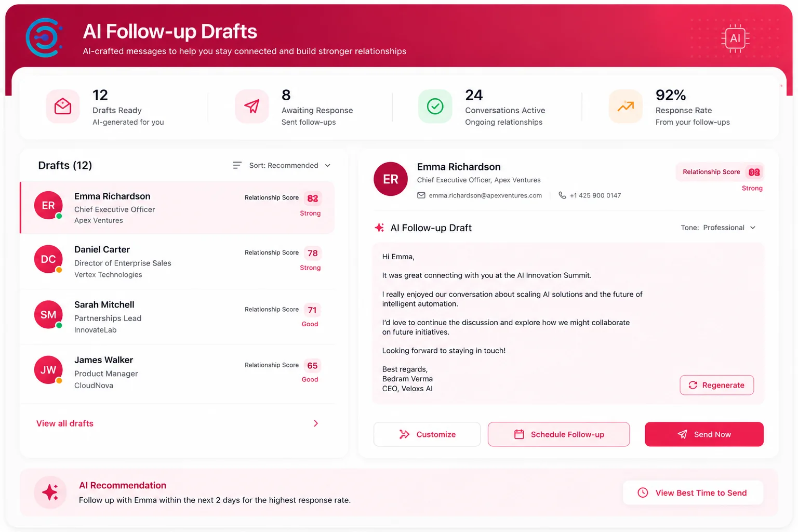Click the Awaiting Response paper plane icon
The width and height of the screenshot is (798, 532).
point(252,107)
